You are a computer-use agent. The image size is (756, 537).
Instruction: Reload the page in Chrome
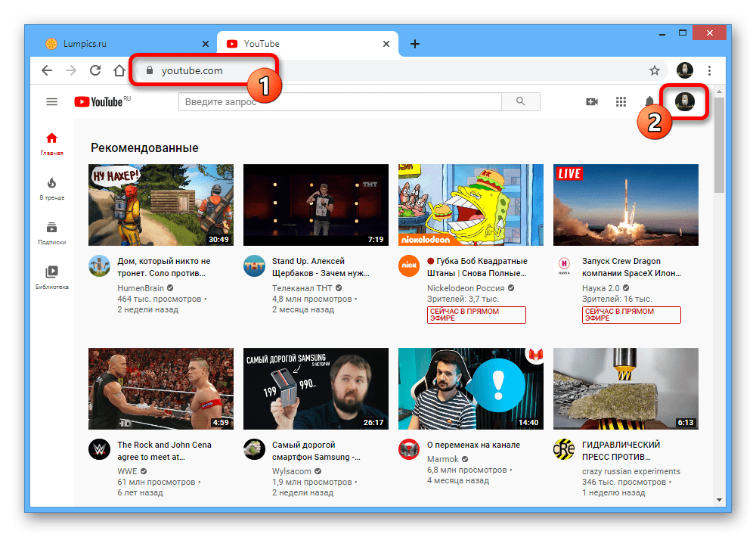(x=95, y=70)
